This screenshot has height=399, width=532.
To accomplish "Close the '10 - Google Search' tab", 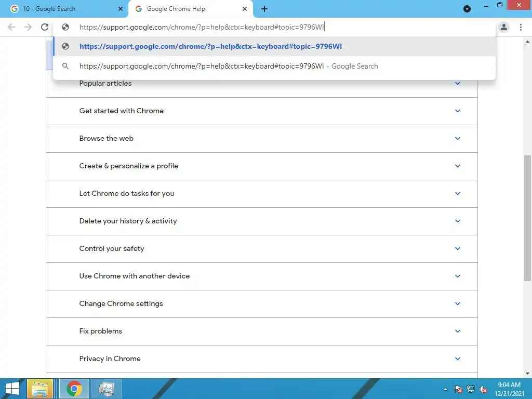I will 121,9.
